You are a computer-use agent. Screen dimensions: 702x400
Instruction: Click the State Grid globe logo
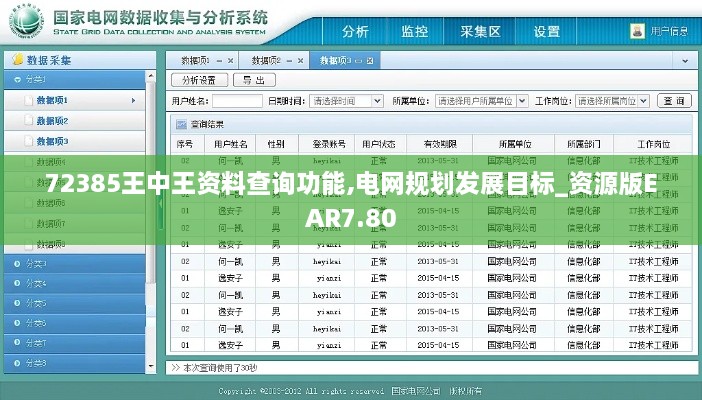[26, 21]
